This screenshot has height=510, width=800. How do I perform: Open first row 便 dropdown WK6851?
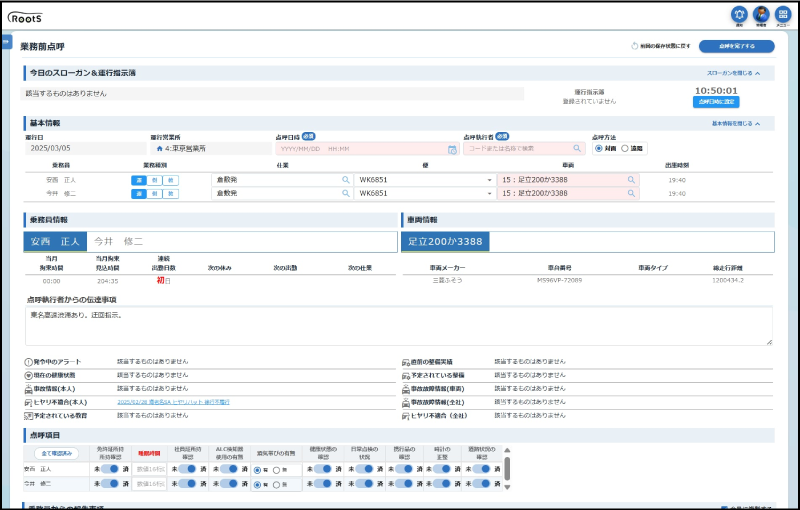pyautogui.click(x=489, y=180)
